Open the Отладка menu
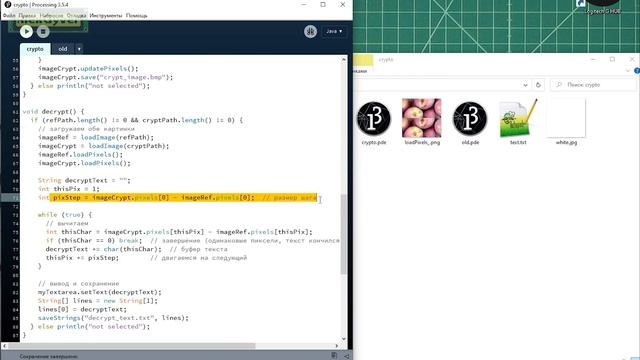Viewport: 640px width, 360px height. (76, 16)
